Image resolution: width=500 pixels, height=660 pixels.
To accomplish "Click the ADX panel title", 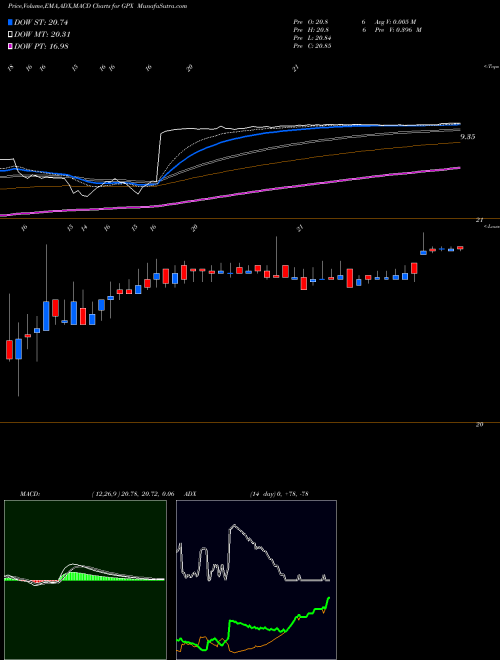I will (x=190, y=494).
